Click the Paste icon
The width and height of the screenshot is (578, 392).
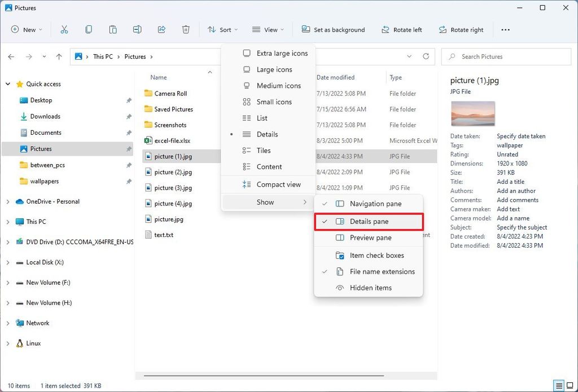pyautogui.click(x=112, y=29)
